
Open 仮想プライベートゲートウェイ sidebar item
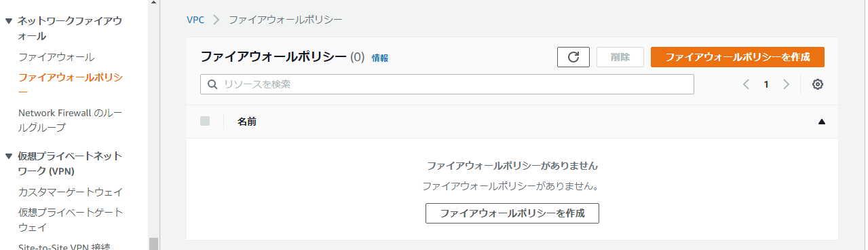(71, 219)
